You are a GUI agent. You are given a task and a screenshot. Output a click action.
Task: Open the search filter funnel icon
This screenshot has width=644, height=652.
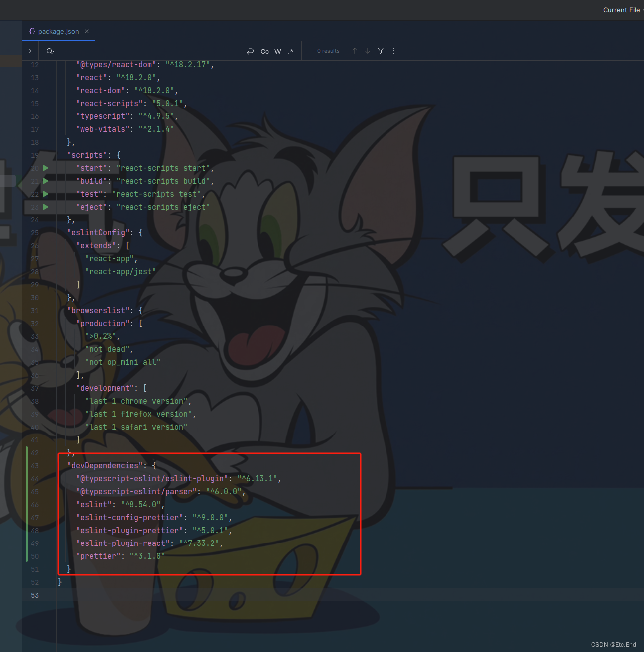[x=381, y=51]
